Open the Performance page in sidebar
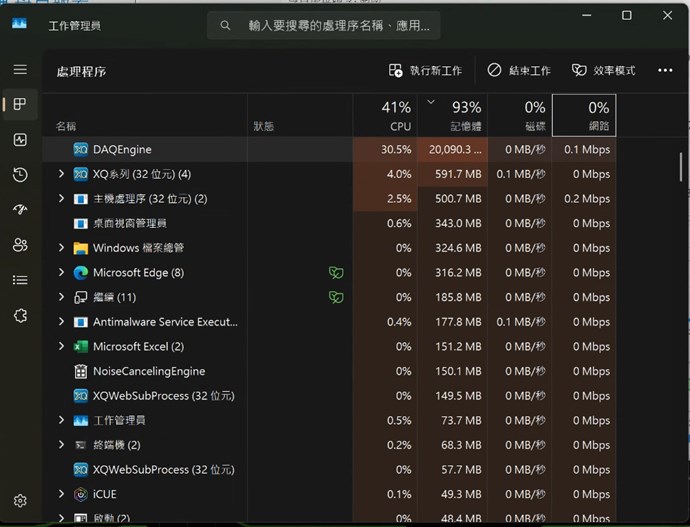 pyautogui.click(x=20, y=140)
